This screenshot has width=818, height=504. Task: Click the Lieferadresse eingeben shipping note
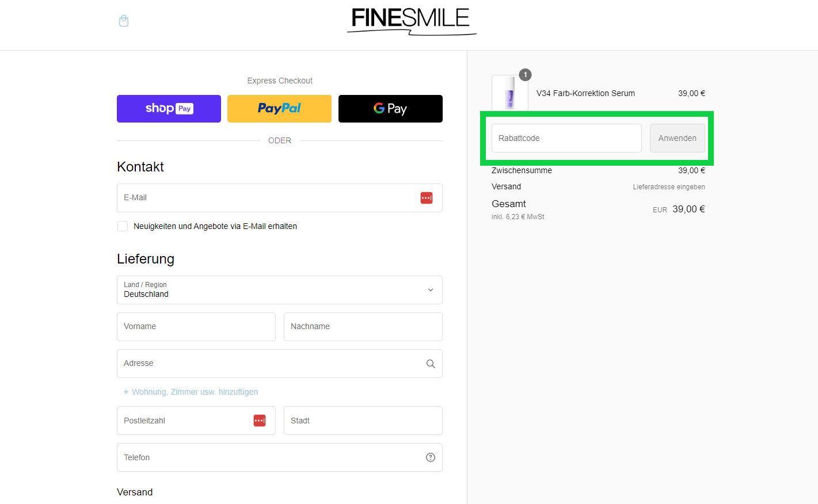point(669,187)
